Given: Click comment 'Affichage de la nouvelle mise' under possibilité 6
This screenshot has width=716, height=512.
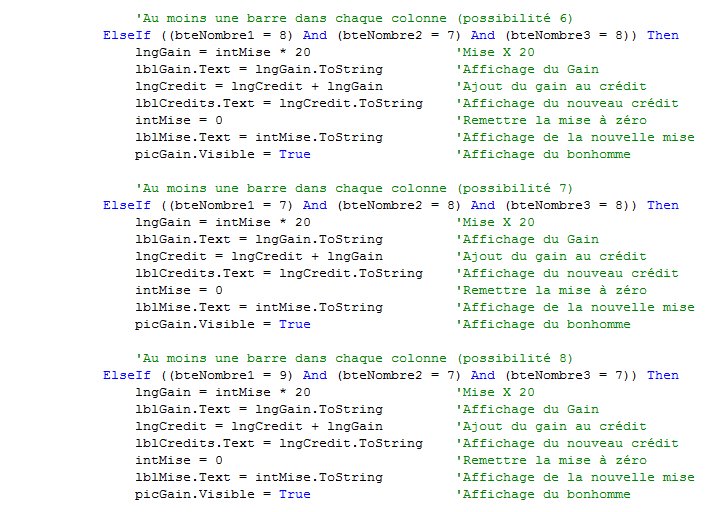Looking at the screenshot, I should tap(576, 137).
